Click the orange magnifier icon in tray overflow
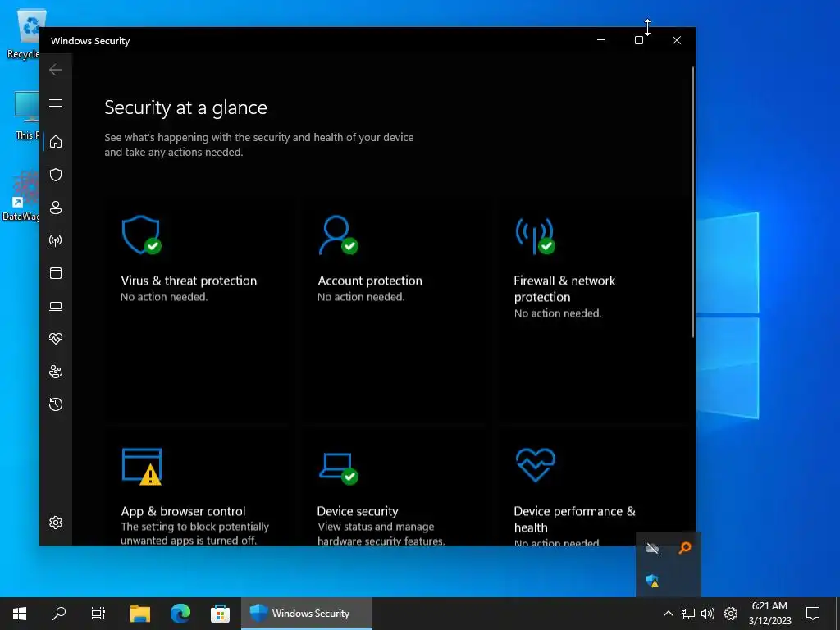Image resolution: width=840 pixels, height=630 pixels. point(685,548)
